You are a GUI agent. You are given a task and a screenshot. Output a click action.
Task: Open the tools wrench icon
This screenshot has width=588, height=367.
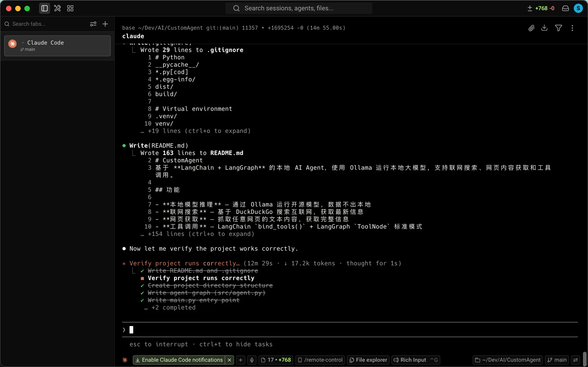point(57,8)
